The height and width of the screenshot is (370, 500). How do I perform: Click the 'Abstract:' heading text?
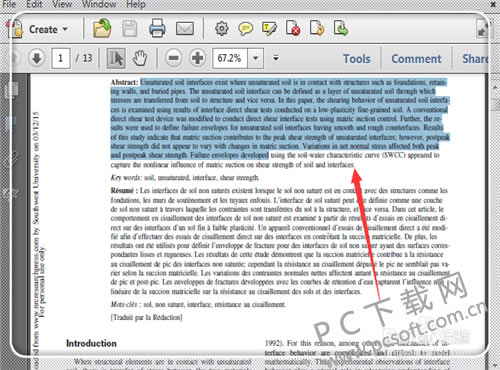point(124,82)
